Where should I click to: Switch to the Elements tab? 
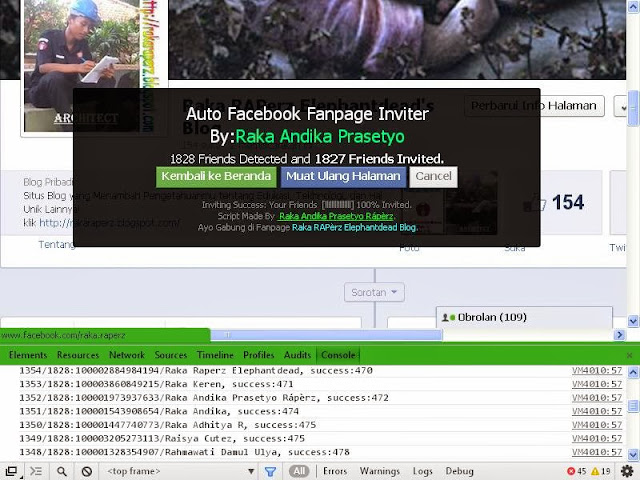[x=28, y=355]
